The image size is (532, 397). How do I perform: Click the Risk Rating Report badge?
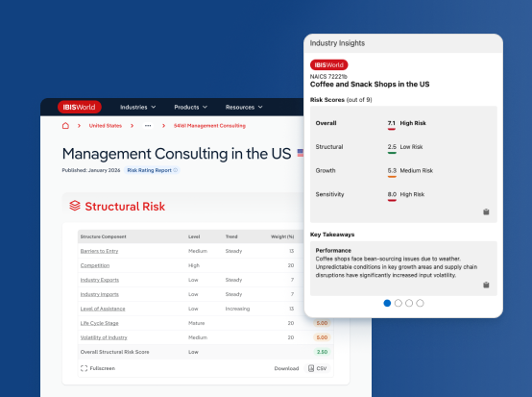(x=152, y=170)
